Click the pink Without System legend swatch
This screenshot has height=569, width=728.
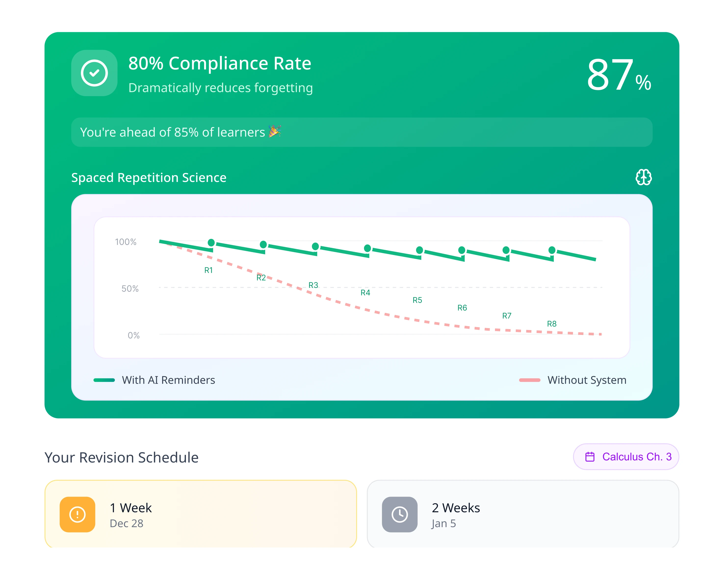(x=529, y=380)
